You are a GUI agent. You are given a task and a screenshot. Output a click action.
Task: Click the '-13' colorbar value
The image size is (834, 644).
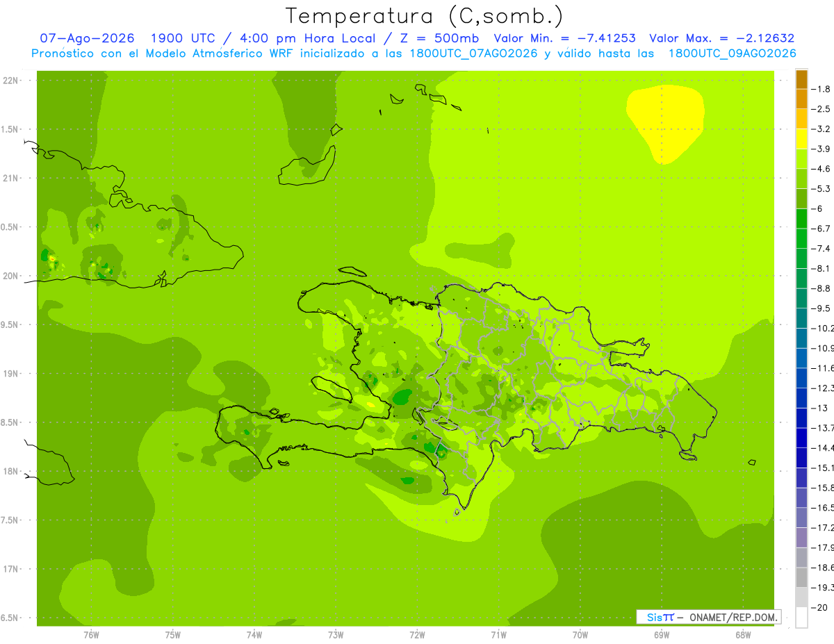(820, 408)
